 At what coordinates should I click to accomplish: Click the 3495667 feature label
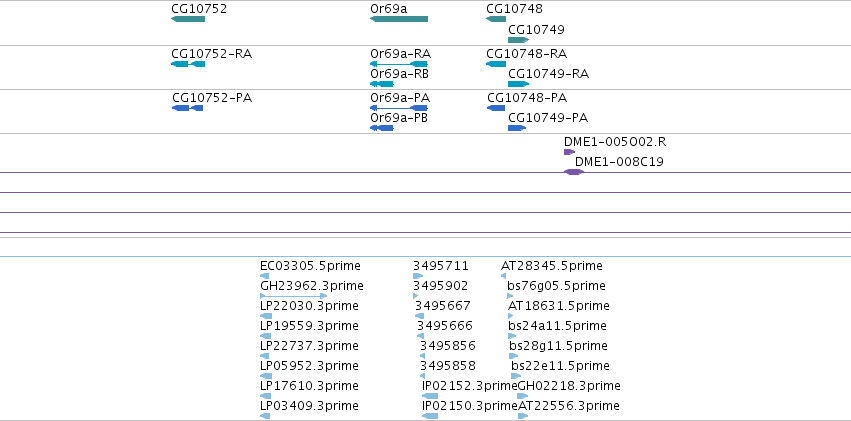(x=443, y=306)
